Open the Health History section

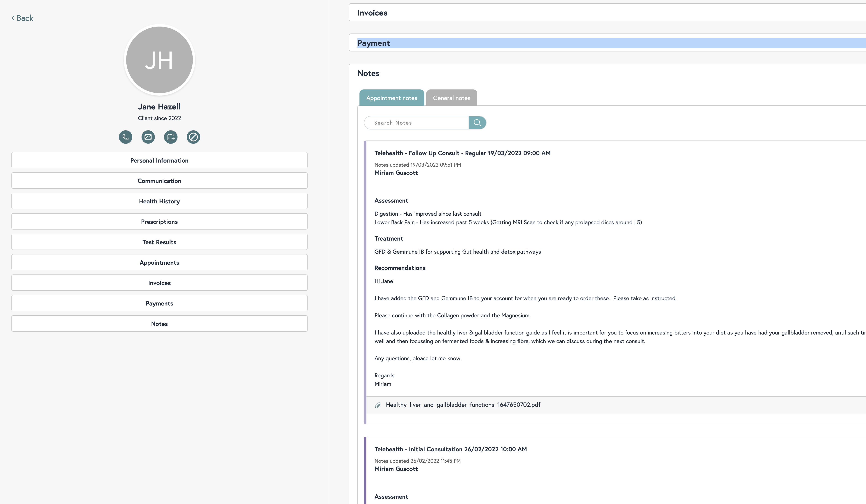[x=159, y=201]
